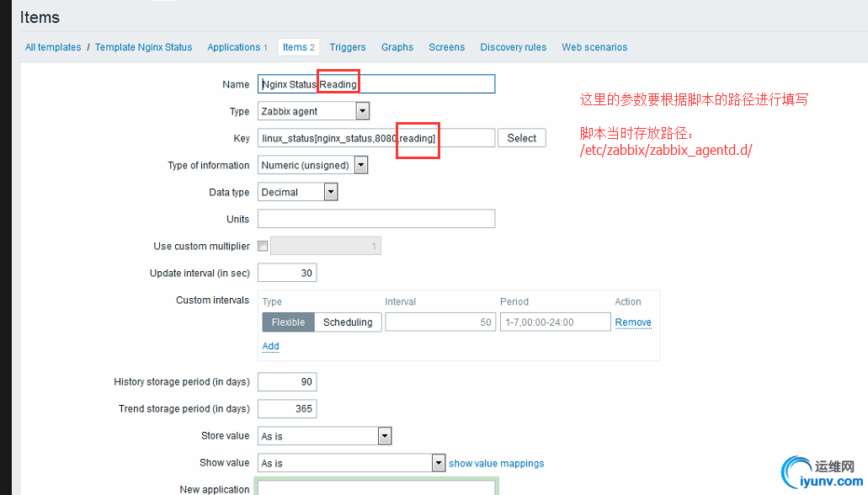Switch to the Triggers tab

coord(348,47)
